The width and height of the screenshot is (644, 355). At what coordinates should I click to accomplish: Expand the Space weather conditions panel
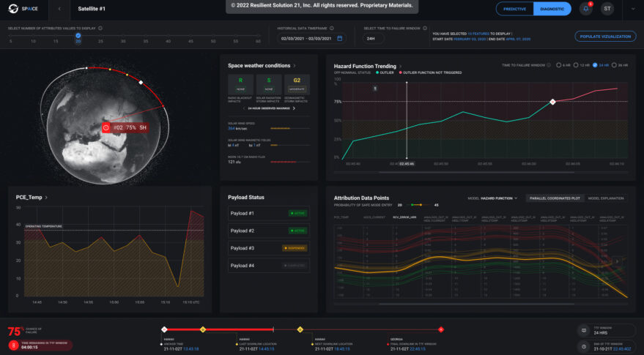pyautogui.click(x=294, y=65)
